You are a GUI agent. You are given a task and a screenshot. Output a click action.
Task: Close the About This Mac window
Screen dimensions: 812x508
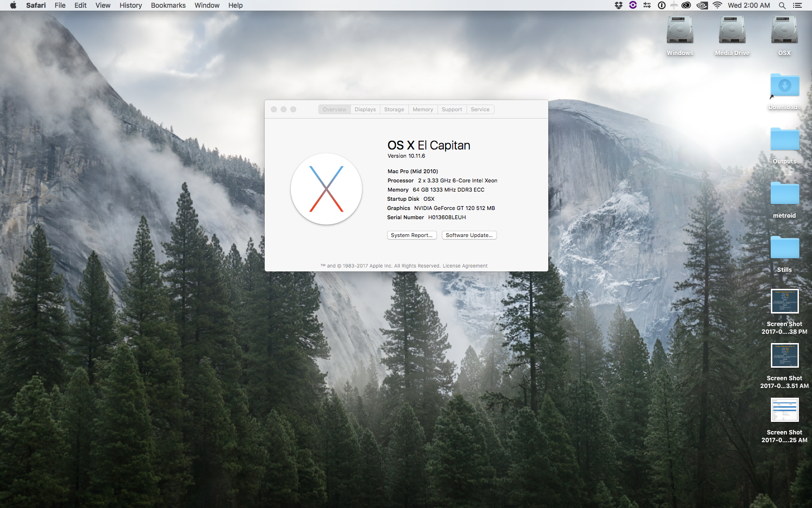point(274,109)
